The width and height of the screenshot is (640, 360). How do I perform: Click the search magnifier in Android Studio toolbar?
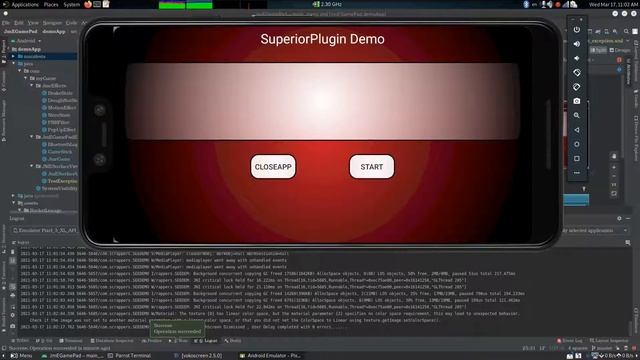[626, 31]
